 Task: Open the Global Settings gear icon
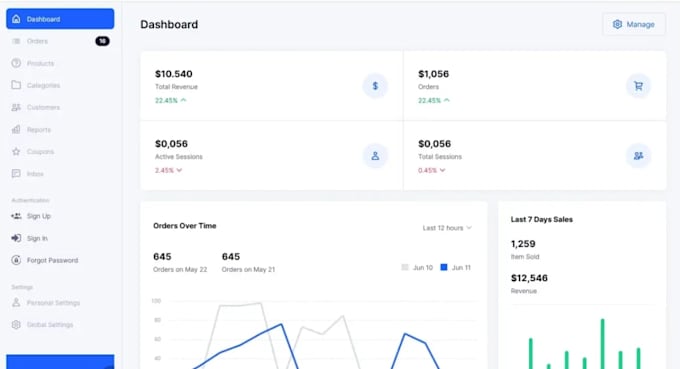[x=16, y=324]
